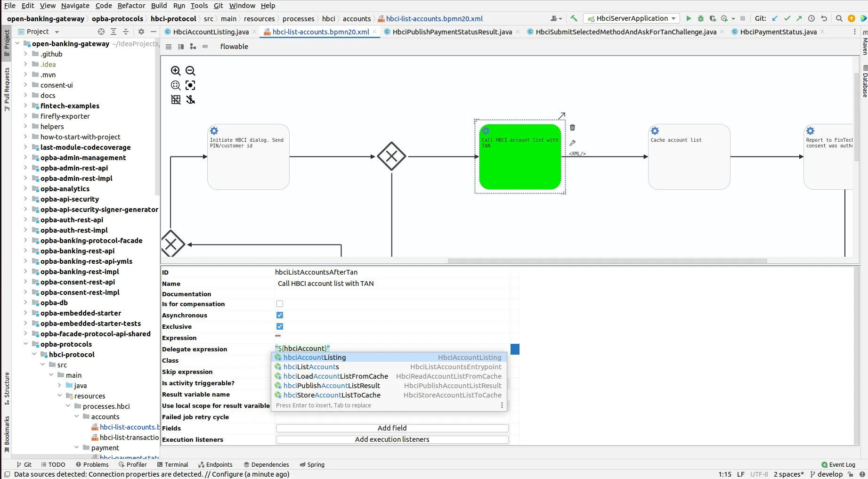Viewport: 868px width, 479px height.
Task: Select the exclusive gateway diamond before green task
Action: pyautogui.click(x=391, y=156)
